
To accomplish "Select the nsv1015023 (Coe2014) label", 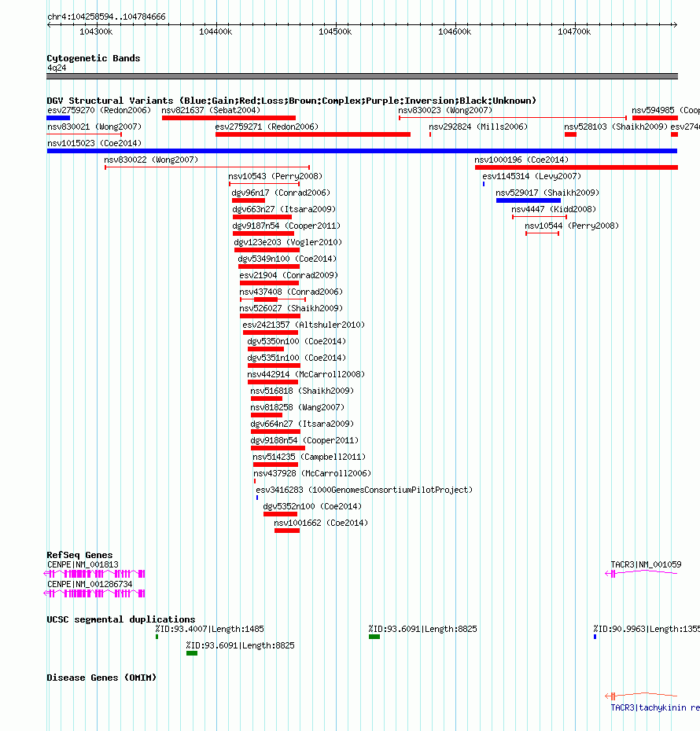I will [x=94, y=144].
